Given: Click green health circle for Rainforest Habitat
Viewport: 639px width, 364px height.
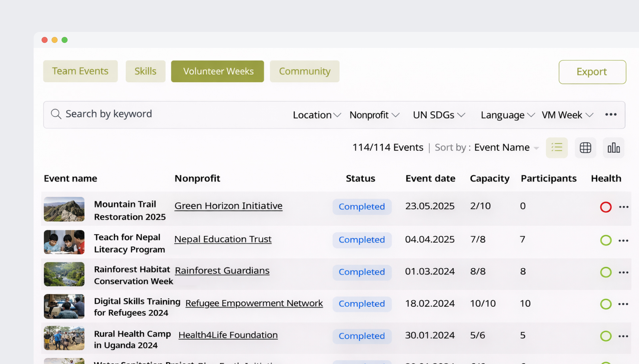Looking at the screenshot, I should (x=606, y=272).
